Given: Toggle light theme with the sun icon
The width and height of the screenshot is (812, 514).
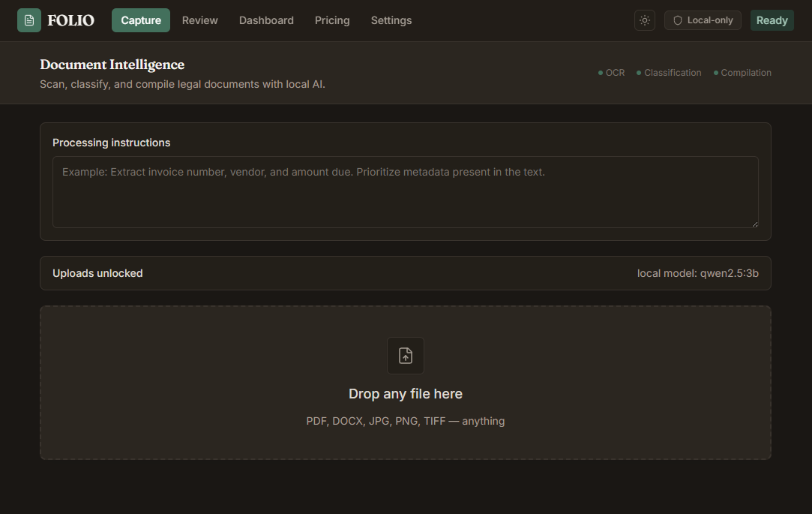Looking at the screenshot, I should coord(645,20).
